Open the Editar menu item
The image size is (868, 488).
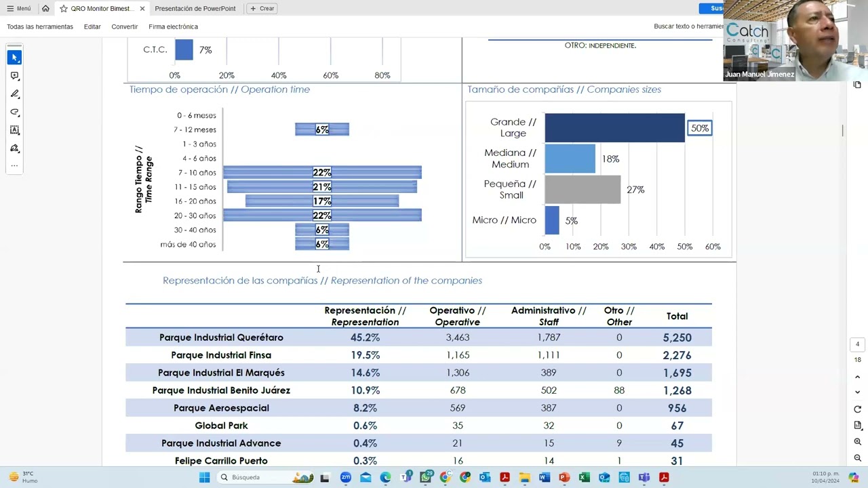click(x=92, y=26)
